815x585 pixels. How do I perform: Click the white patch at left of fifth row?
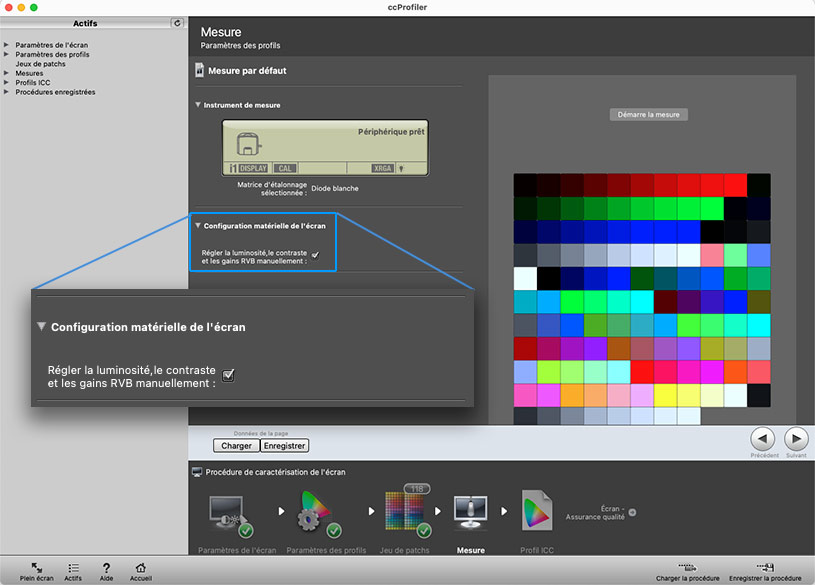[525, 279]
